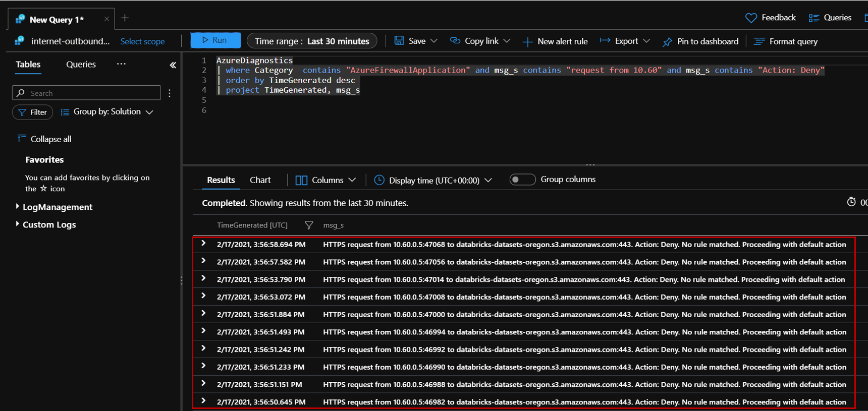Expand the Export dropdown arrow
This screenshot has height=411, width=868.
(x=646, y=41)
